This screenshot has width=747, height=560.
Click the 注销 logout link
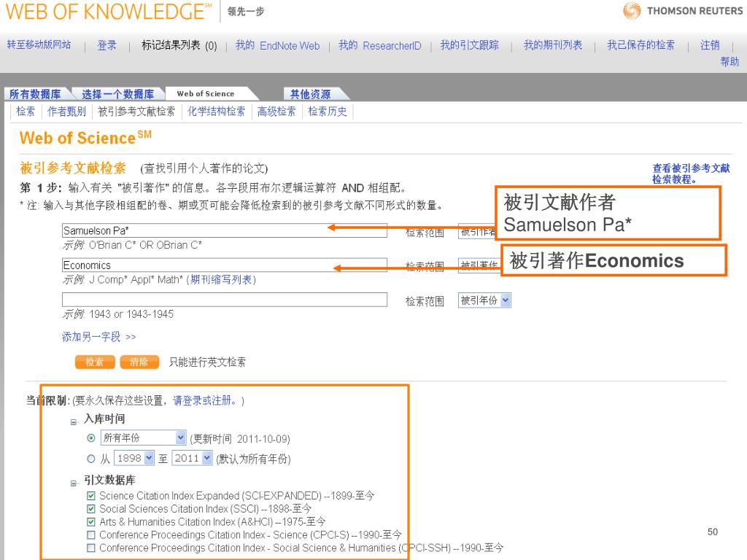click(x=709, y=45)
